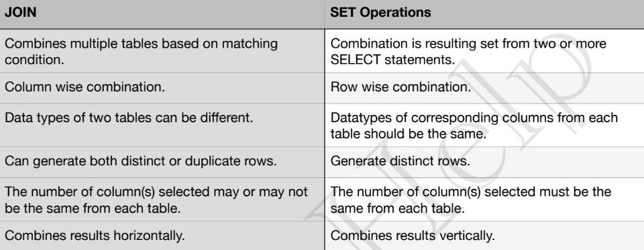Image resolution: width=644 pixels, height=250 pixels.
Task: Click the SET Operations column header
Action: pos(484,14)
